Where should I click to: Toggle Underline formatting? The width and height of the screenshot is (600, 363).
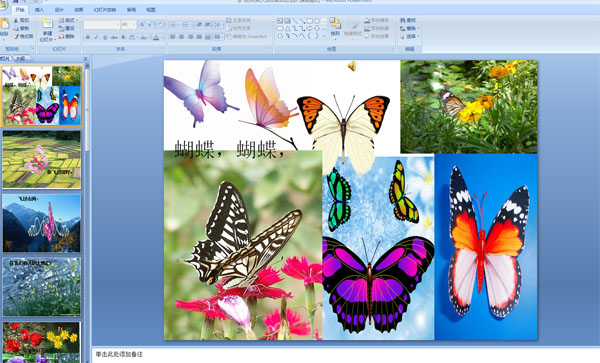(x=105, y=37)
